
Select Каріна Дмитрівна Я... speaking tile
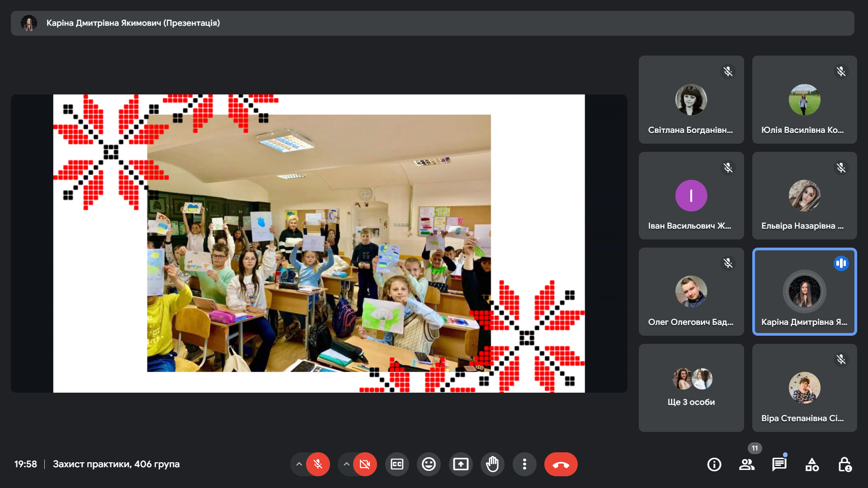[x=804, y=291]
